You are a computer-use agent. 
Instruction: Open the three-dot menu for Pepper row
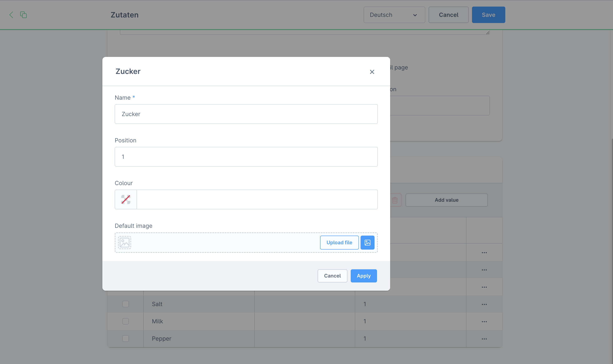[x=484, y=339]
